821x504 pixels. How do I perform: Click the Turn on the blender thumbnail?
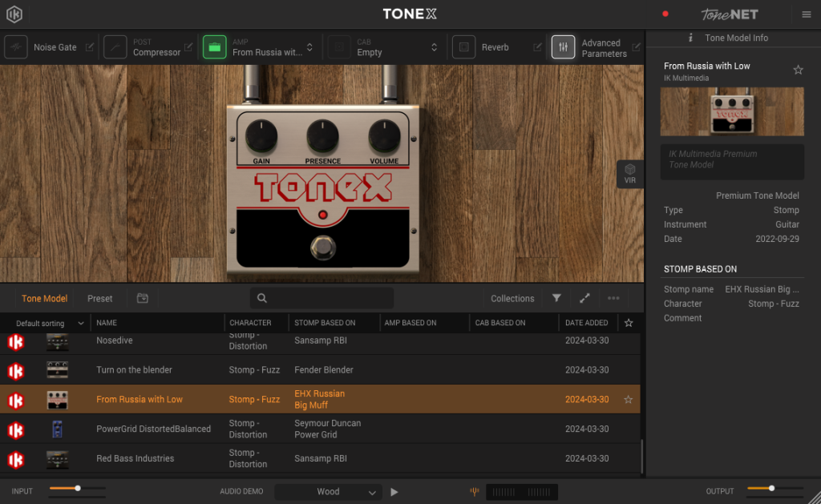tap(57, 370)
